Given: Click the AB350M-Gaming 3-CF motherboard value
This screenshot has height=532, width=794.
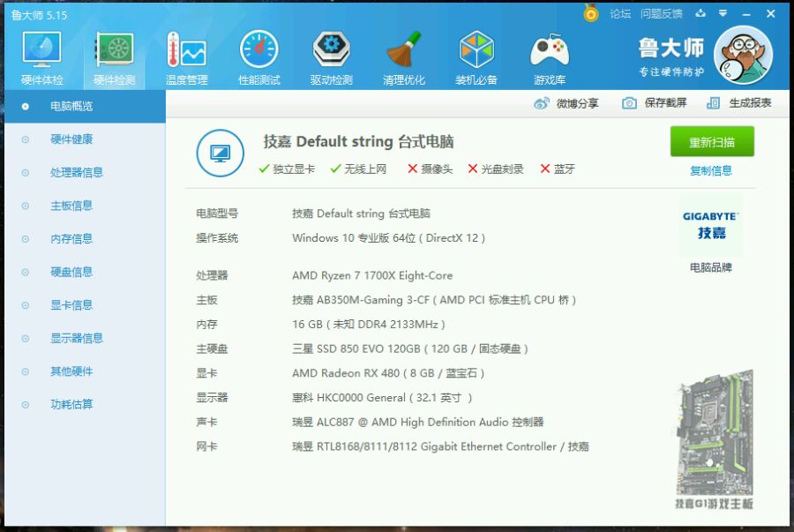Looking at the screenshot, I should [x=434, y=300].
